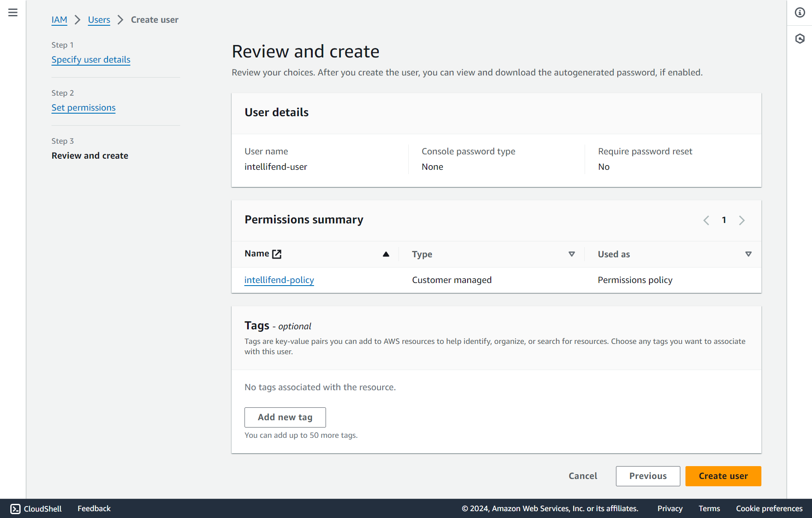Sort by Name ascending arrow
Image resolution: width=812 pixels, height=518 pixels.
click(x=386, y=254)
